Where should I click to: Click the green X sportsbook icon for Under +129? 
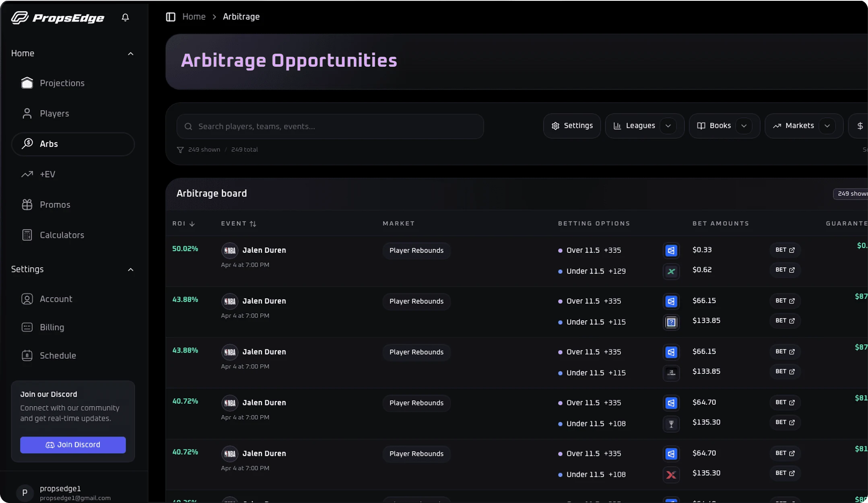click(671, 272)
